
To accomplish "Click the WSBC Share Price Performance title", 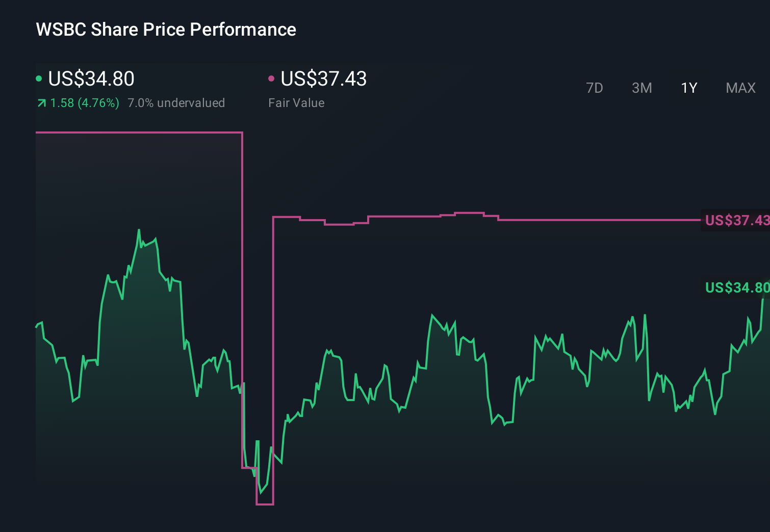I will point(165,29).
